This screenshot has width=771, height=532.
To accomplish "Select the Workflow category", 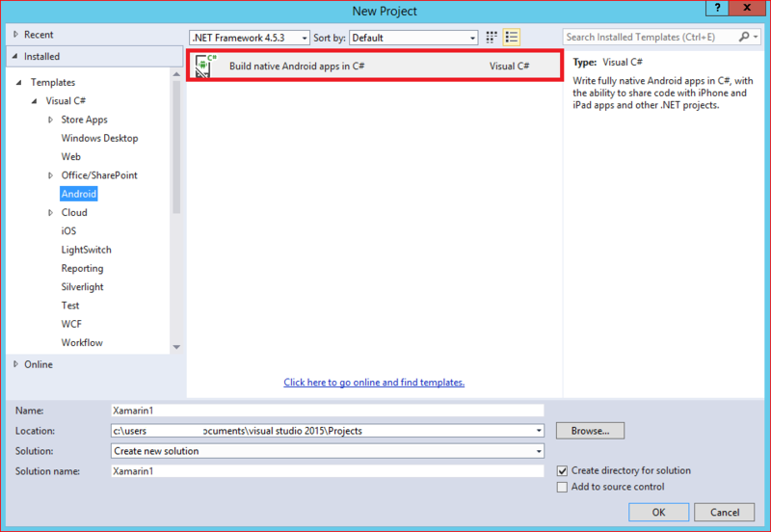I will (x=82, y=343).
